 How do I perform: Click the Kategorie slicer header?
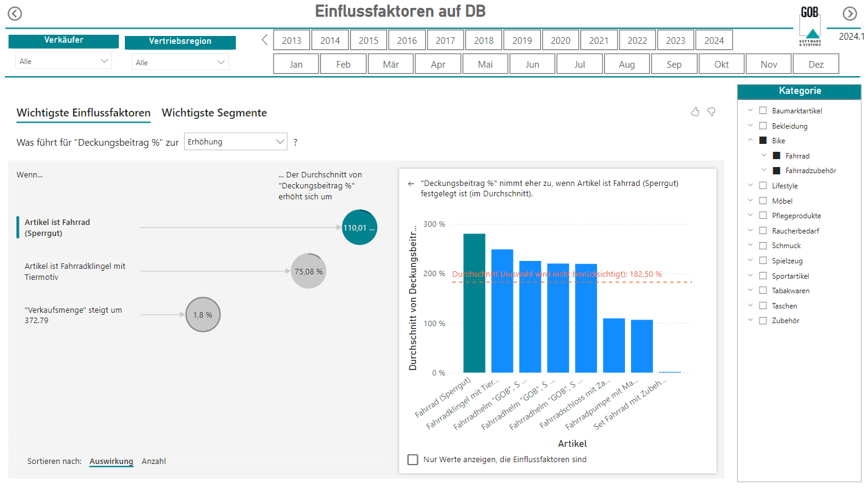coord(800,91)
